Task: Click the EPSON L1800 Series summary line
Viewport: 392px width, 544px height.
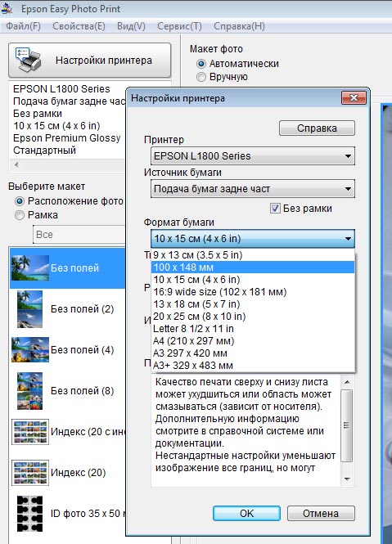Action: [x=61, y=89]
